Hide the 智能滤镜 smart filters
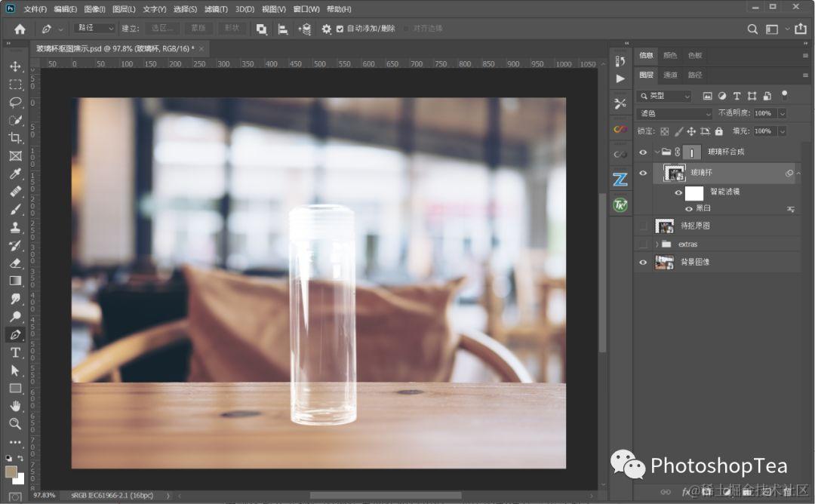The height and width of the screenshot is (504, 815). coord(678,192)
